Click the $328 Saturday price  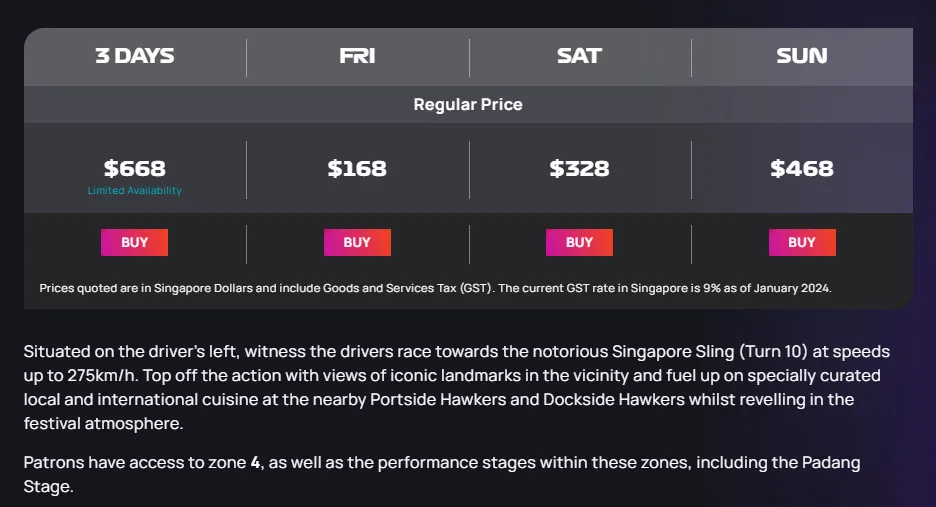[x=579, y=168]
